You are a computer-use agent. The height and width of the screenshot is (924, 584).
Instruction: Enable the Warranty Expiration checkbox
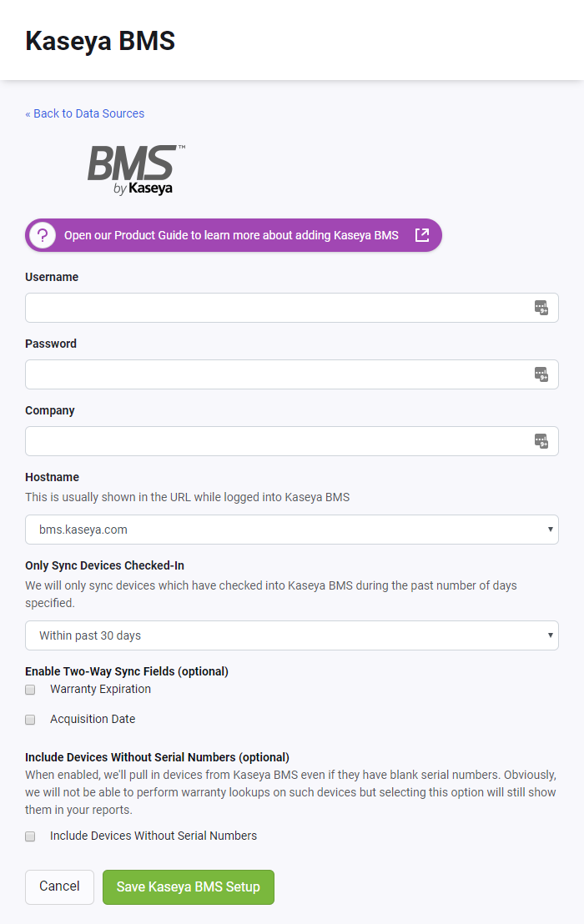(x=30, y=690)
